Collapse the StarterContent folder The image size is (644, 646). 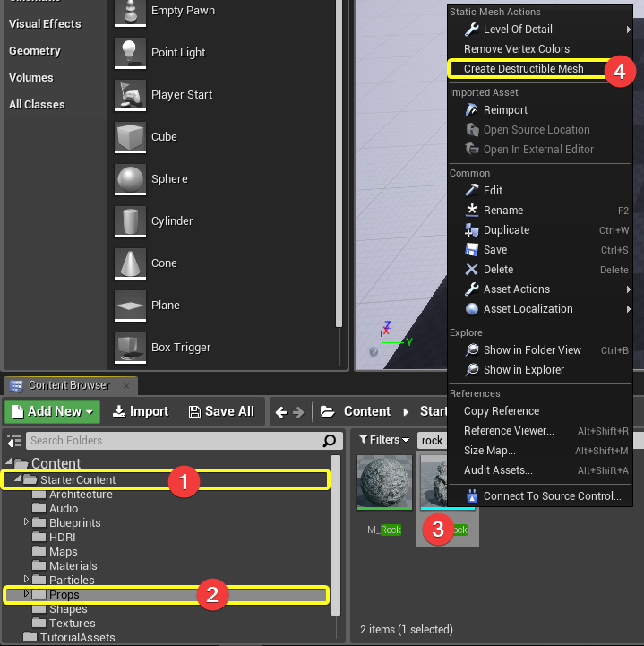point(18,480)
